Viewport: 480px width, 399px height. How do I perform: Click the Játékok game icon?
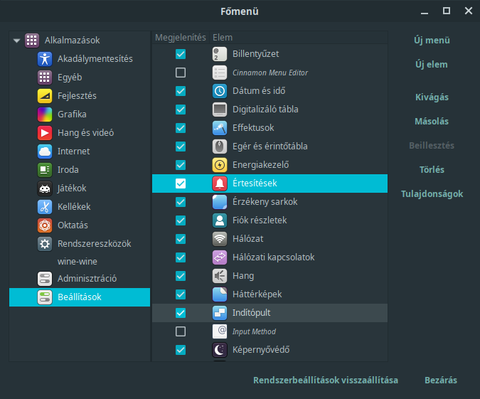click(45, 188)
